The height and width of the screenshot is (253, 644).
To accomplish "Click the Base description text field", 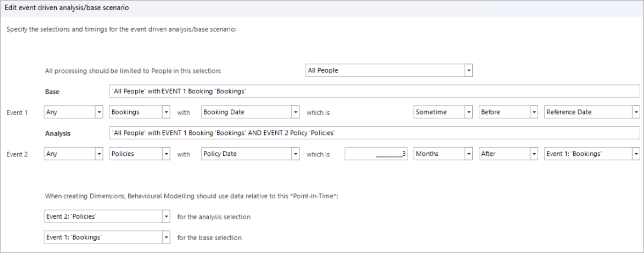I will click(x=374, y=91).
